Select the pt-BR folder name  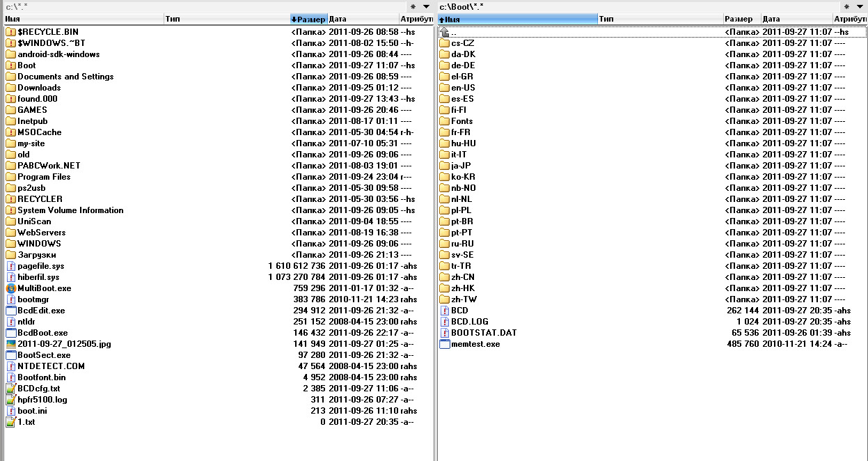pyautogui.click(x=462, y=221)
